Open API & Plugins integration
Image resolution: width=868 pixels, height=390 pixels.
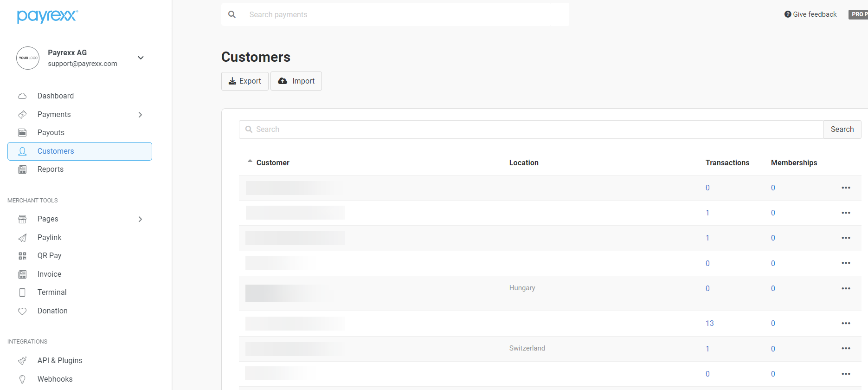tap(60, 360)
